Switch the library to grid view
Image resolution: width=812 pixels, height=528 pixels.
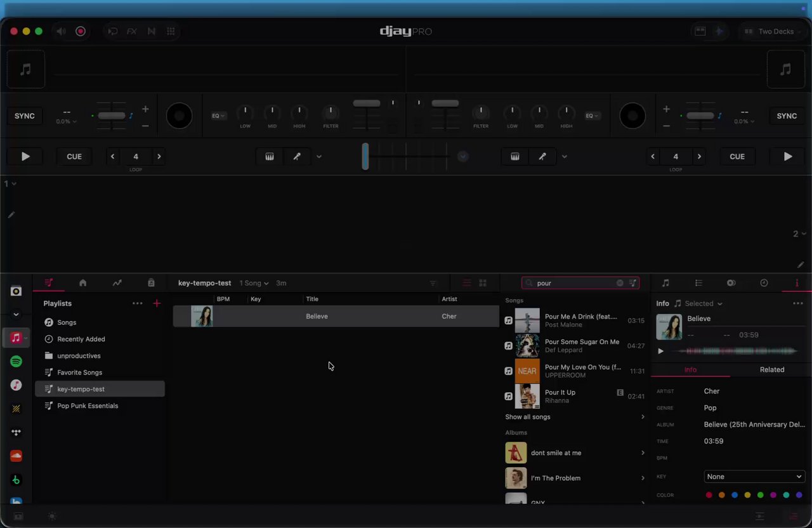[x=483, y=283]
